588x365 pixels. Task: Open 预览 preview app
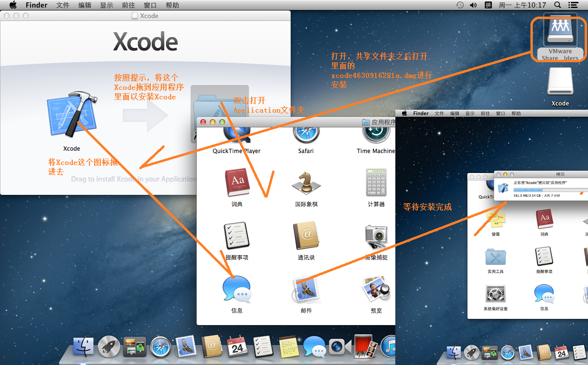(376, 289)
